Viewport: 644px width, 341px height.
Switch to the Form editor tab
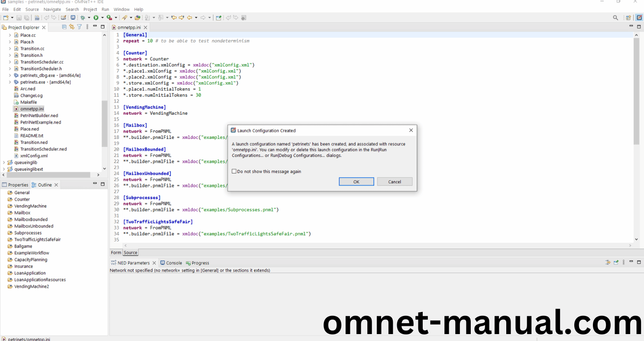pyautogui.click(x=116, y=252)
